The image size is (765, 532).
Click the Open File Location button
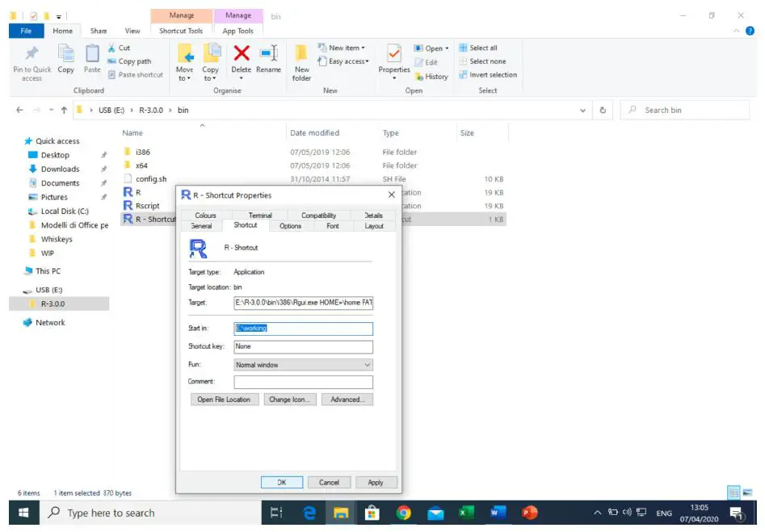(224, 399)
